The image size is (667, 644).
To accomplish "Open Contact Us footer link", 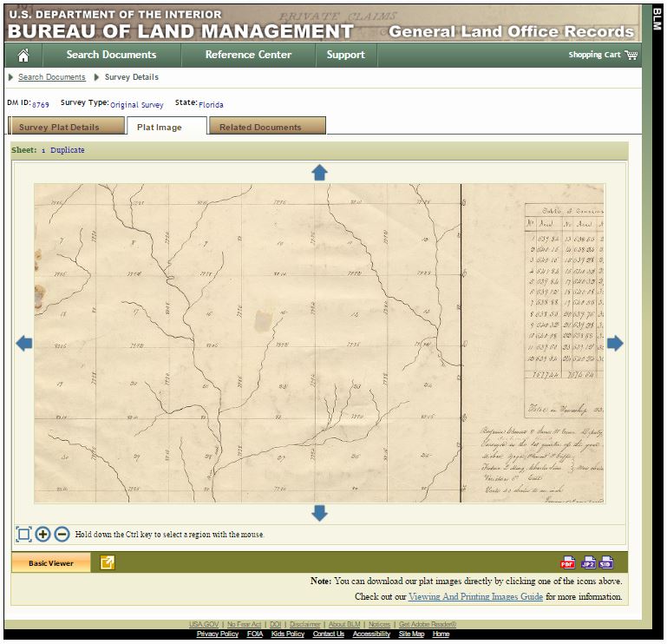I will pyautogui.click(x=329, y=634).
